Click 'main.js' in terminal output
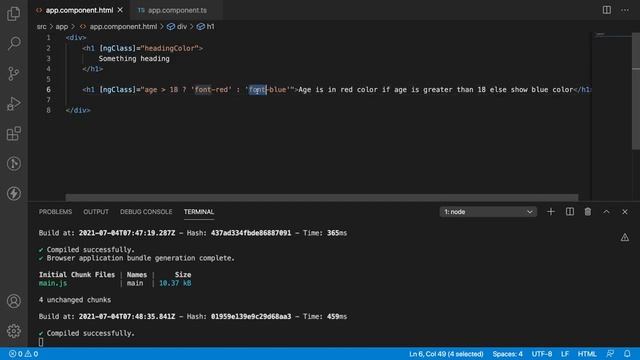This screenshot has width=640, height=360. [x=53, y=283]
